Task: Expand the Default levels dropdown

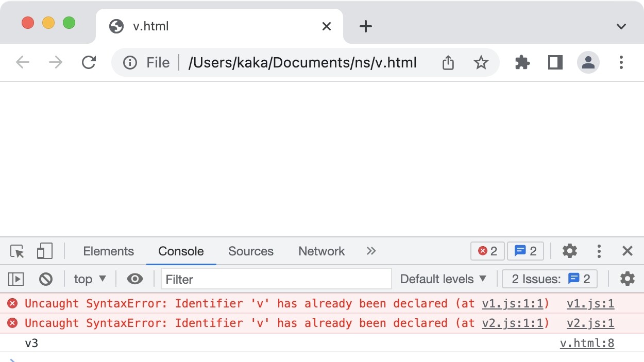Action: click(x=443, y=279)
